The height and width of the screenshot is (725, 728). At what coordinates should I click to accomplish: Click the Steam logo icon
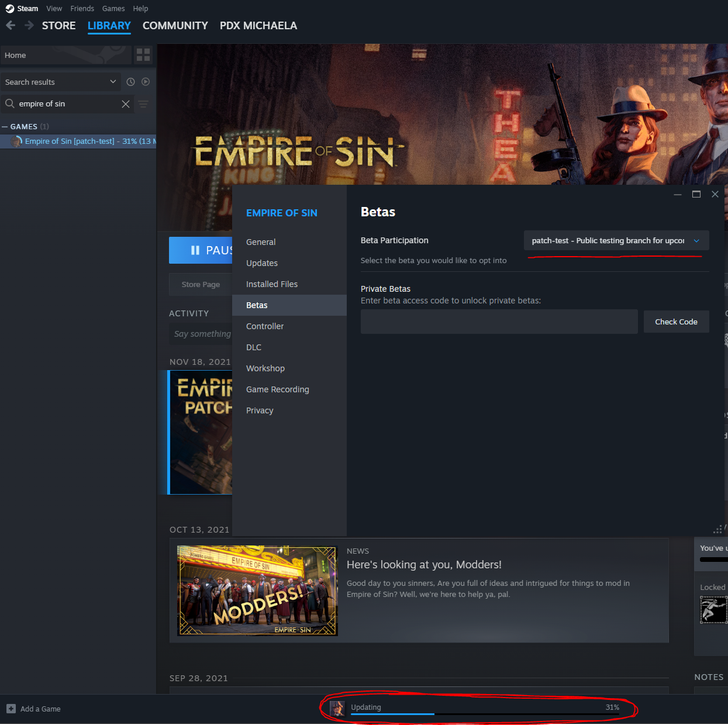click(8, 8)
